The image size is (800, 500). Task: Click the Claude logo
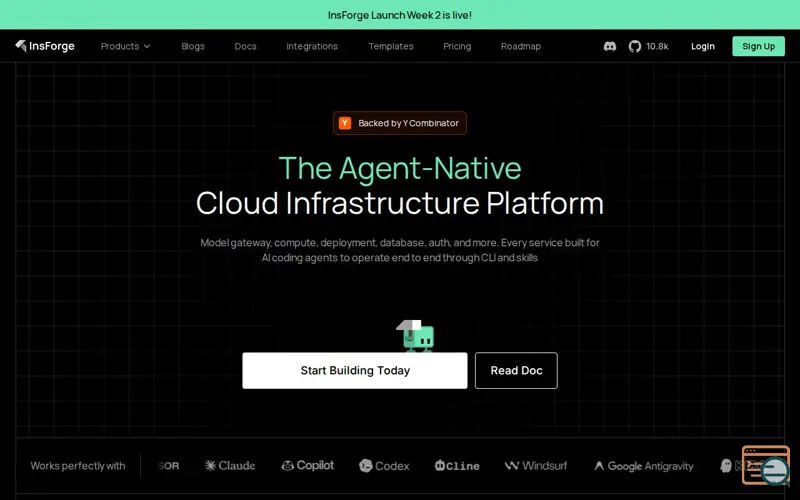click(230, 465)
